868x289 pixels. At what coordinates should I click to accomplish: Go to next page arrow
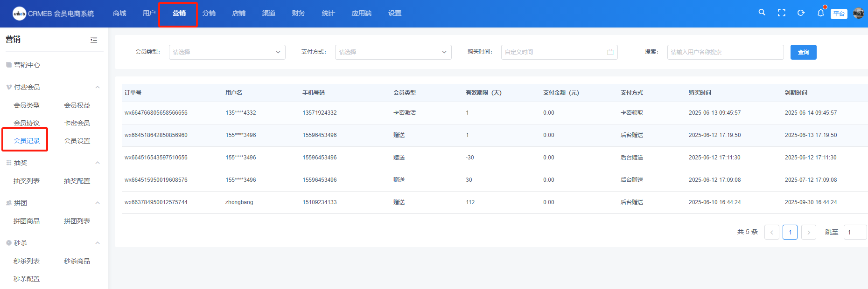(809, 232)
